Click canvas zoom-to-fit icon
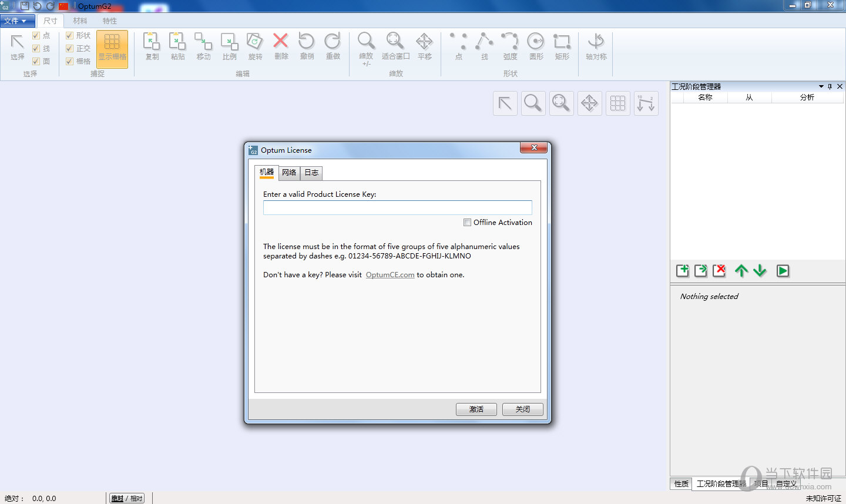Image resolution: width=846 pixels, height=504 pixels. point(562,103)
